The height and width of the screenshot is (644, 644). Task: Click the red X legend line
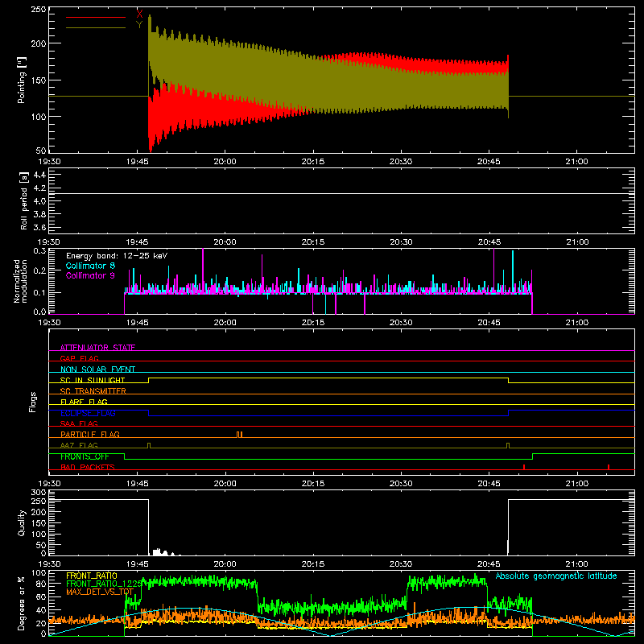pyautogui.click(x=96, y=17)
